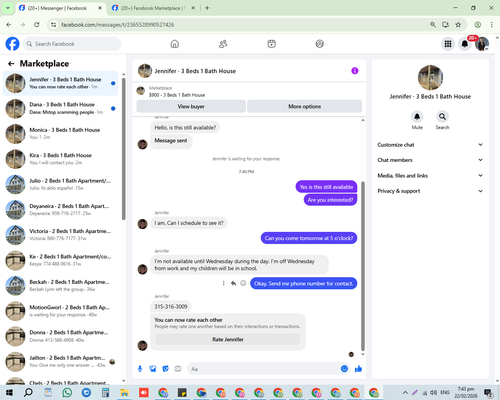Record a voice clip with microphone icon
The image size is (500, 400).
(x=140, y=369)
